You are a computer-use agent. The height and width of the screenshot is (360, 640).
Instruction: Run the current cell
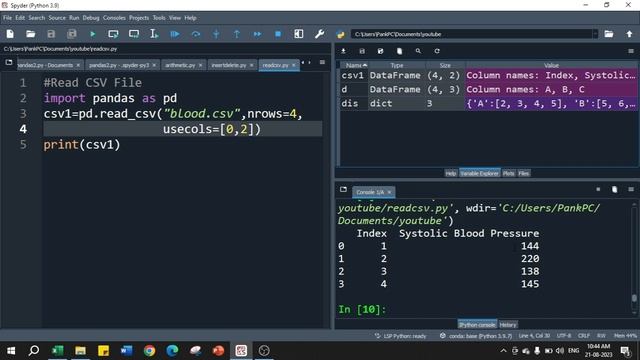point(113,34)
